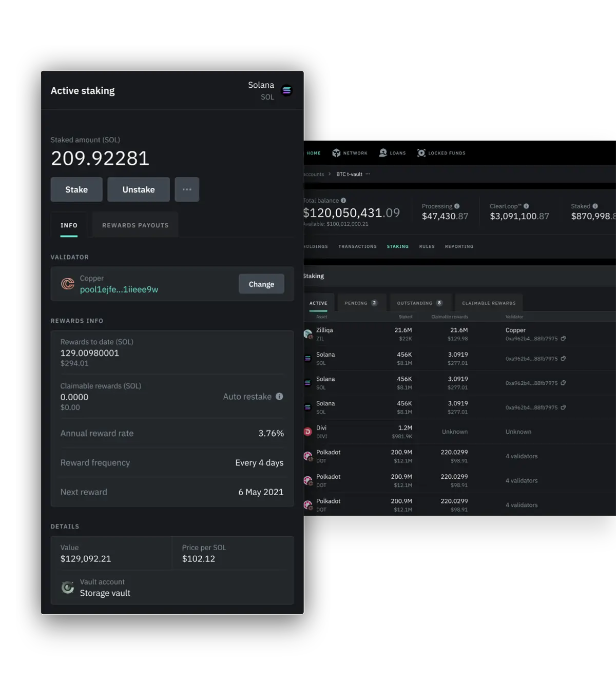Click the Divi asset icon in staking table
The width and height of the screenshot is (616, 683).
click(x=308, y=432)
